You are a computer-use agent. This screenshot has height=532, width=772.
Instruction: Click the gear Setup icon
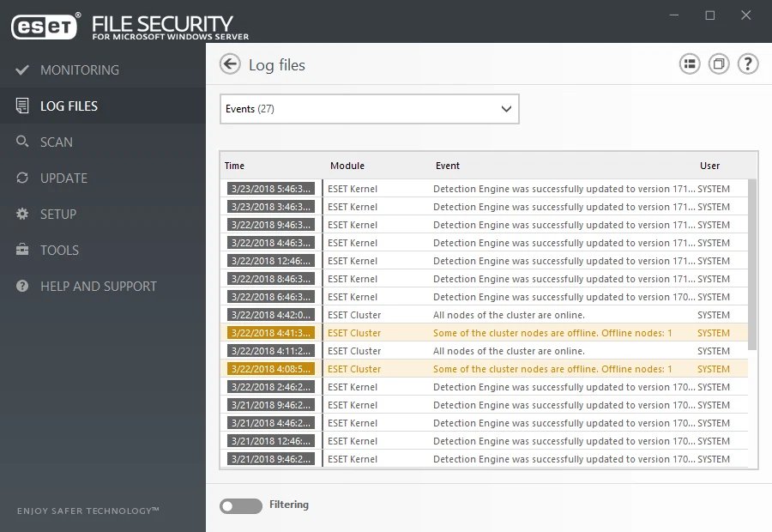(x=22, y=214)
